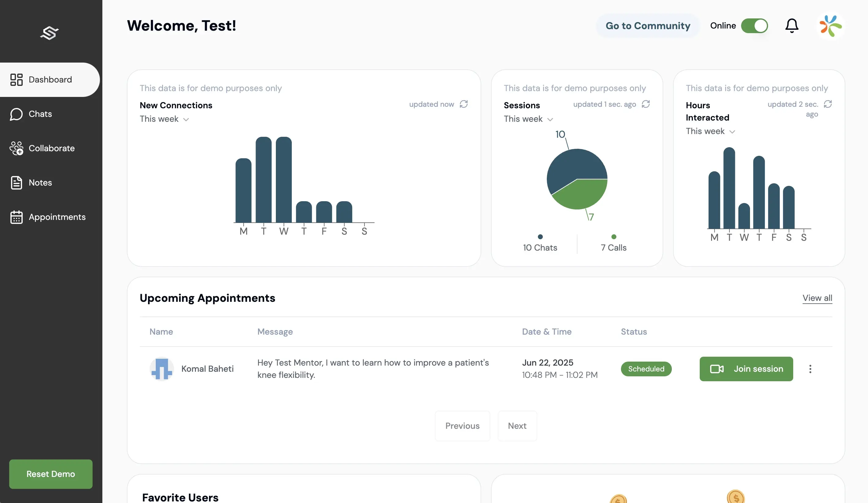
Task: Click the name Komal Baheti
Action: click(x=207, y=369)
